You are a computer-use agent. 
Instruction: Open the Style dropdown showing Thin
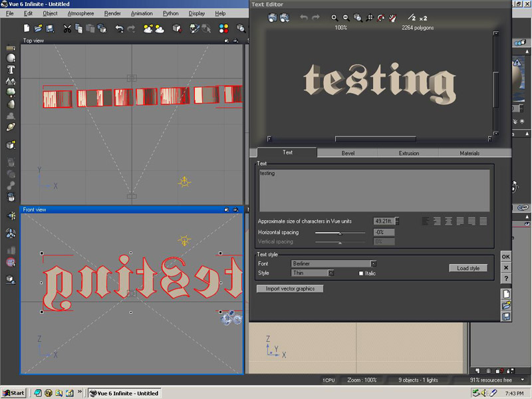coord(331,273)
